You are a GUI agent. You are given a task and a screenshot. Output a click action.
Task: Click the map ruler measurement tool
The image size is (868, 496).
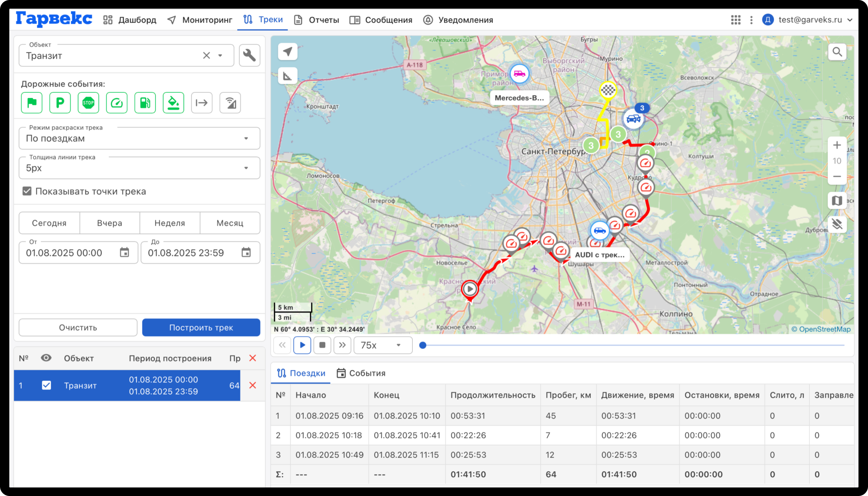[288, 76]
